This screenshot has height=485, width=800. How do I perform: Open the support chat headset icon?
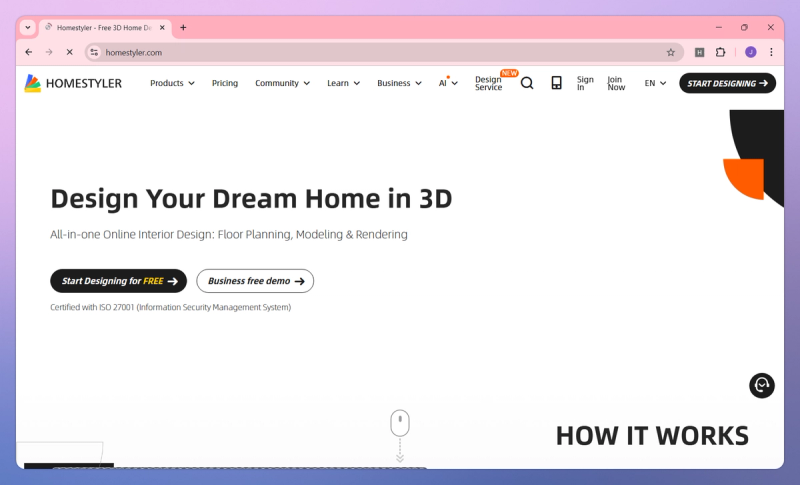tap(762, 386)
